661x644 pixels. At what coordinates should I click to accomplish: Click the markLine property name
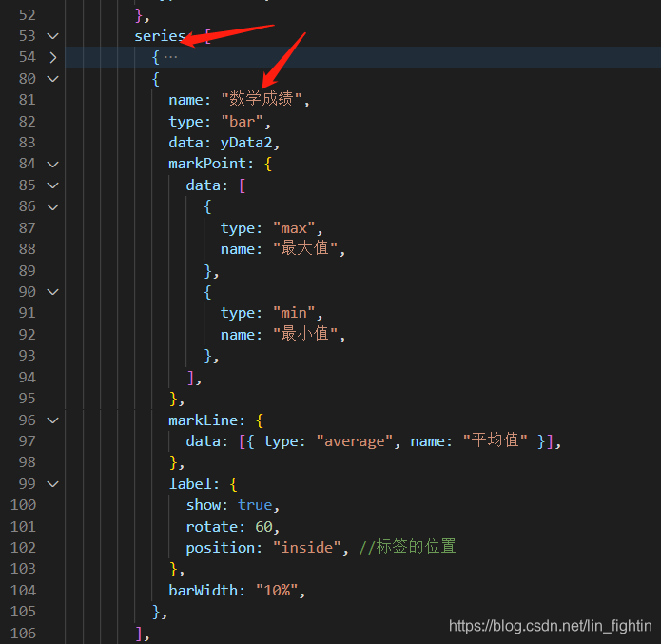(x=203, y=420)
